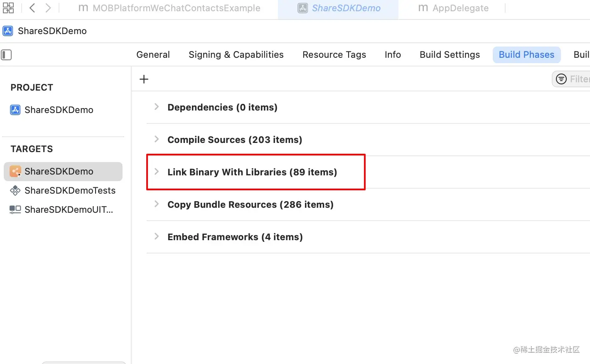590x364 pixels.
Task: Open the Build Settings tab
Action: pos(450,55)
